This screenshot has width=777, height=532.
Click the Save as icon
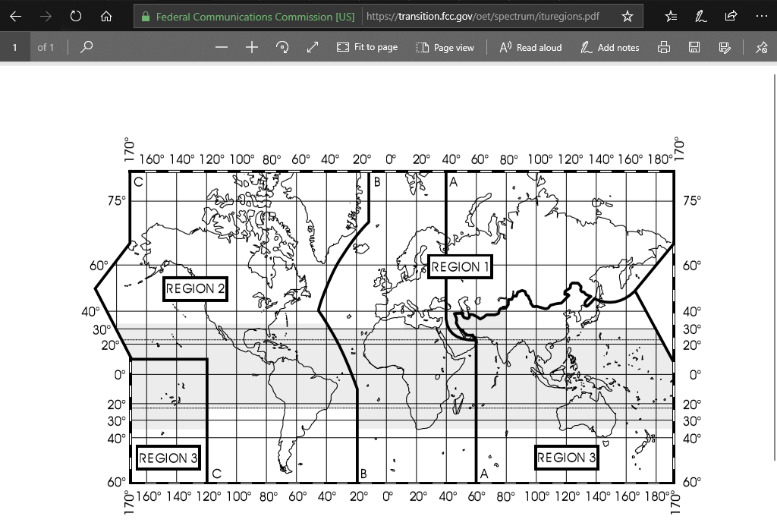click(x=725, y=48)
